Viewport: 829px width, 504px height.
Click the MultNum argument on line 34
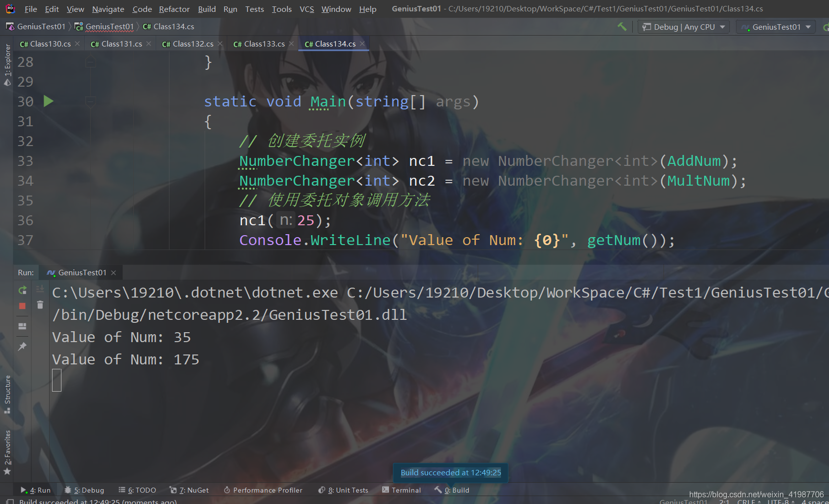(698, 181)
